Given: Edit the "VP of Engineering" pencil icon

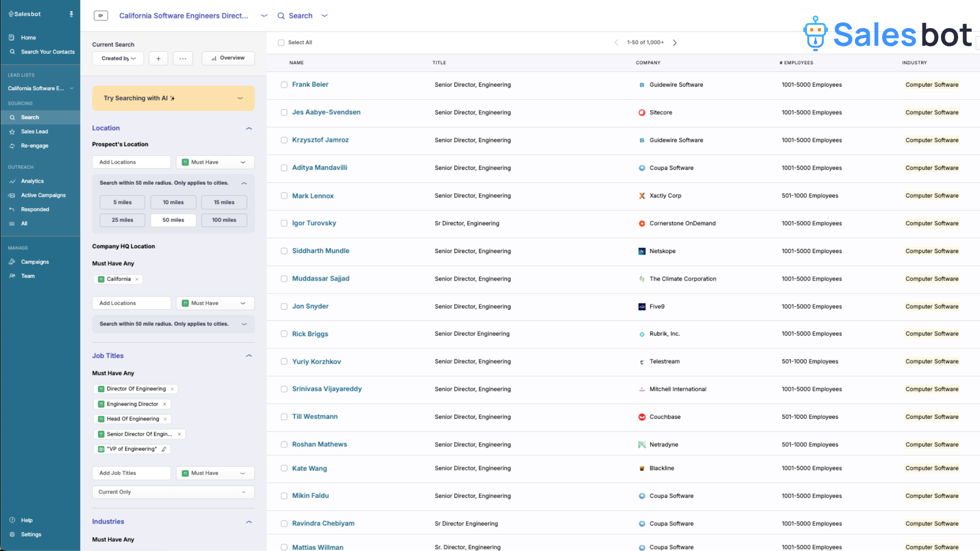Looking at the screenshot, I should [164, 449].
